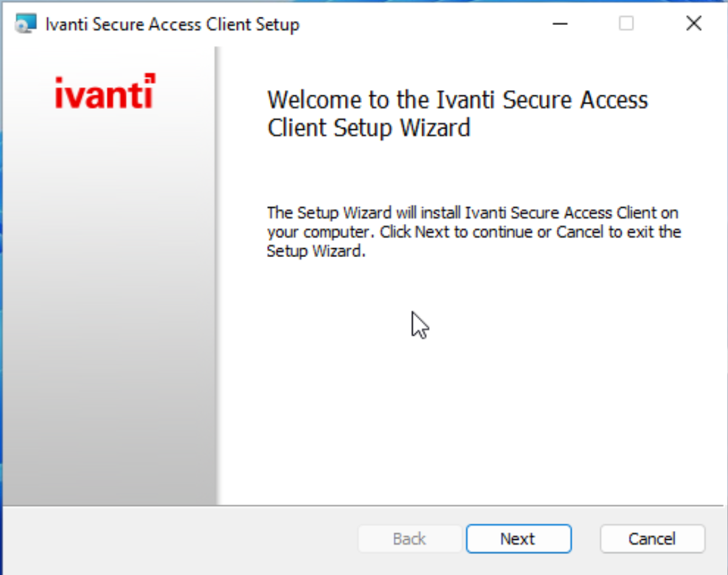Click the empty space between Back and Next

(x=465, y=538)
